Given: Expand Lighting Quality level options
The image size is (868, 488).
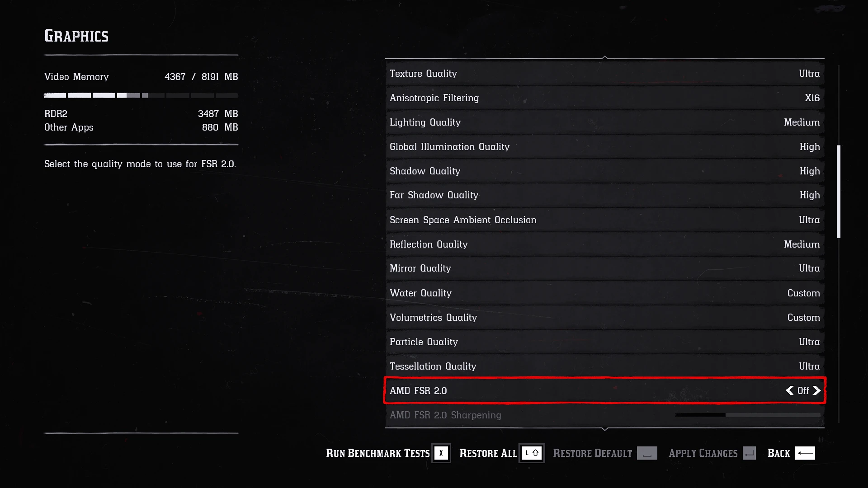Looking at the screenshot, I should click(x=802, y=122).
